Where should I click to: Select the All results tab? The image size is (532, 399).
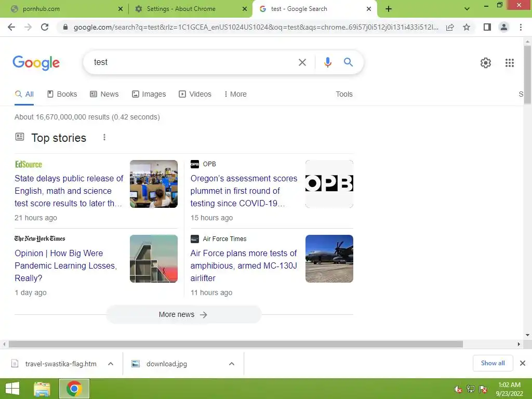[x=24, y=94]
